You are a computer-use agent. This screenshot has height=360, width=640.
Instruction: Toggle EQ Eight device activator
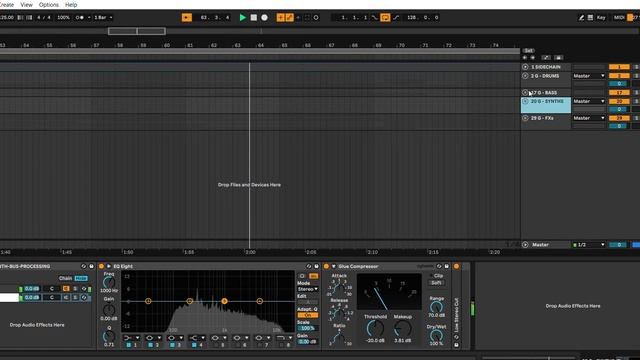click(101, 266)
